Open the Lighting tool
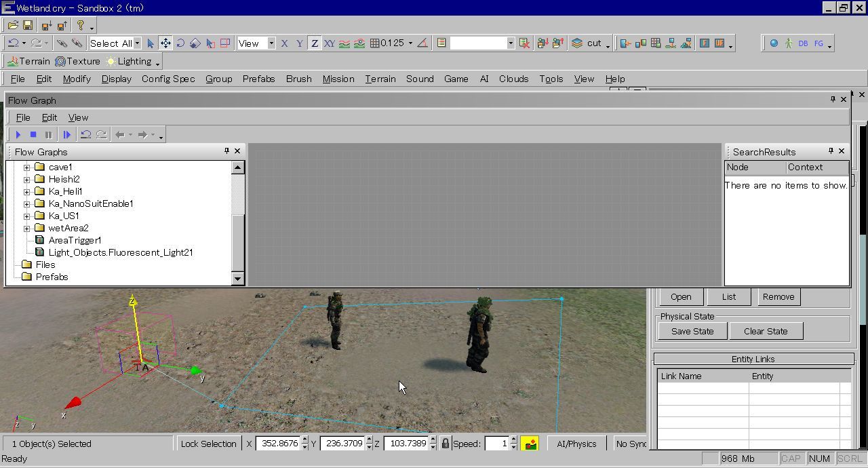 click(x=130, y=61)
